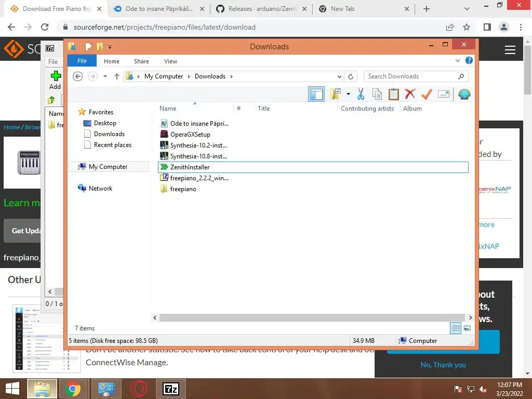
Task: Click the Explorer forward arrow
Action: pos(92,76)
